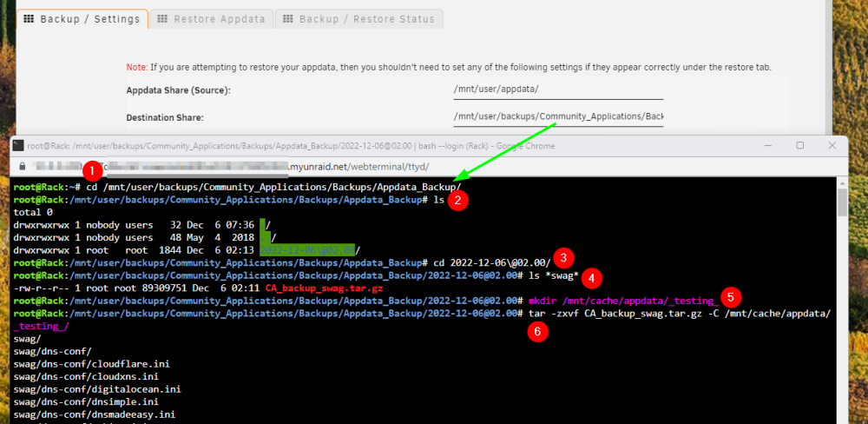Screen dimensions: 868x424
Task: Click the Destination Share label
Action: [165, 117]
